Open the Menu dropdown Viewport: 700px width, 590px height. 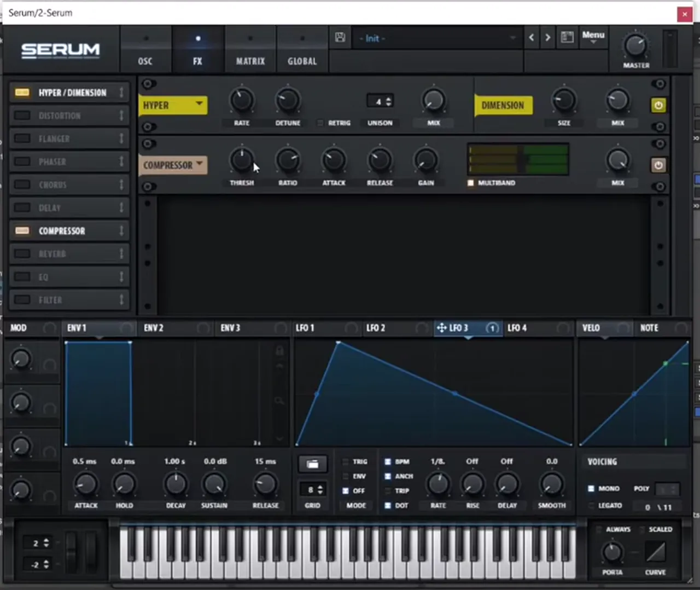[593, 37]
